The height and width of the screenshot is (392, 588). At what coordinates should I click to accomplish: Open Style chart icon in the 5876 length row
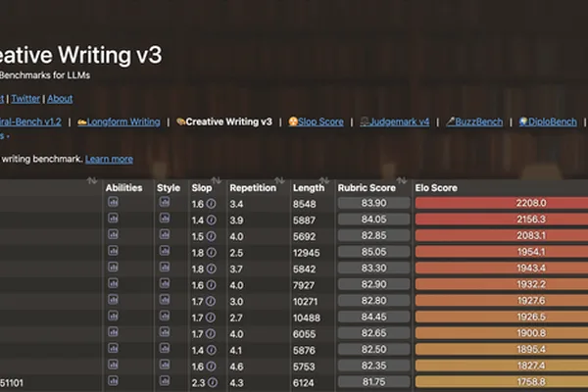point(165,348)
